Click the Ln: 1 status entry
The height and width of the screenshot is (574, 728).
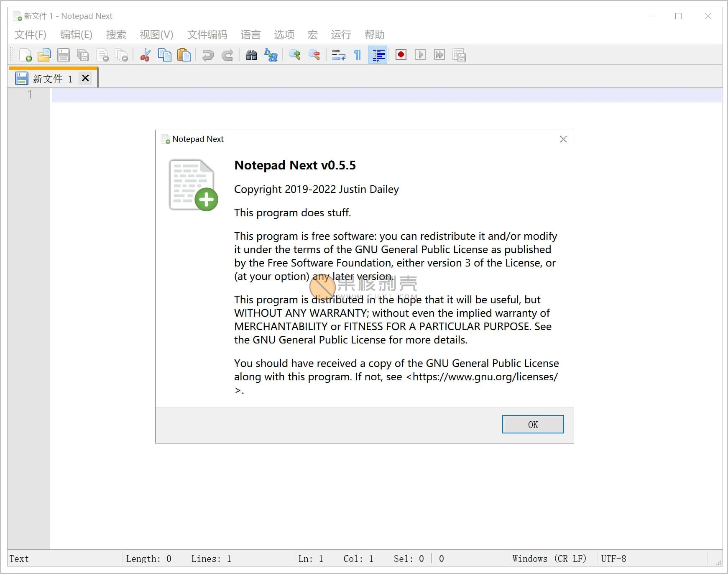(x=311, y=559)
